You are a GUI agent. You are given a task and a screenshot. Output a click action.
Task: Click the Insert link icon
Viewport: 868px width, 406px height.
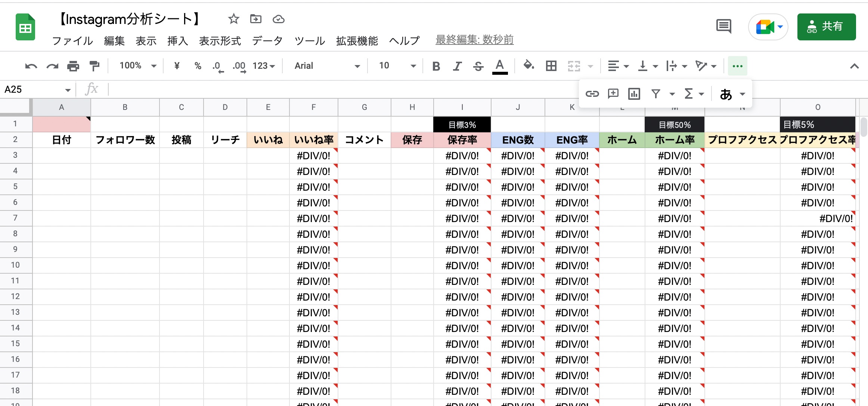tap(592, 94)
